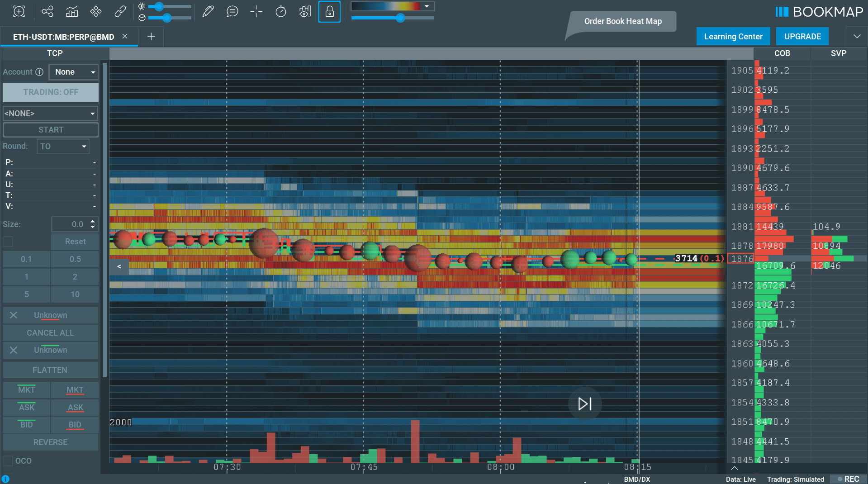Open the chart indicators icon
This screenshot has height=484, width=868.
72,11
